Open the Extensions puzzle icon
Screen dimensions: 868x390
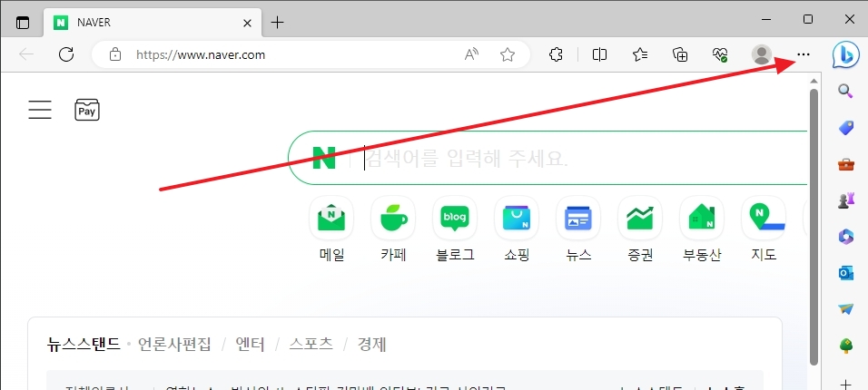pyautogui.click(x=556, y=54)
